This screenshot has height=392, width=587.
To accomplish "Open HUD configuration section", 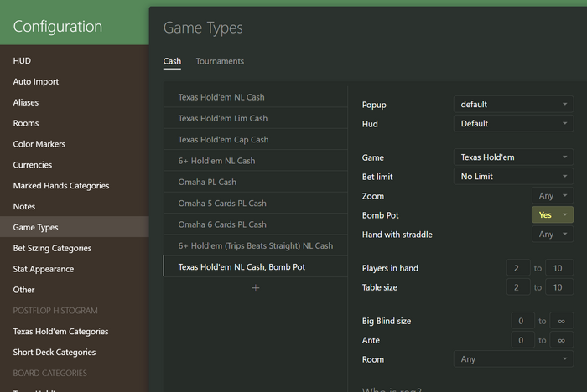I will [x=22, y=61].
